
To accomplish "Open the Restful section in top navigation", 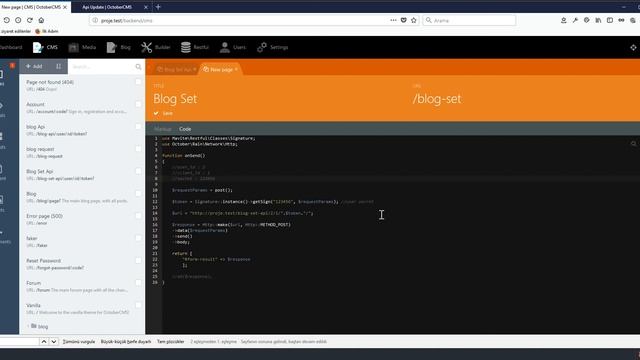I will [x=195, y=47].
